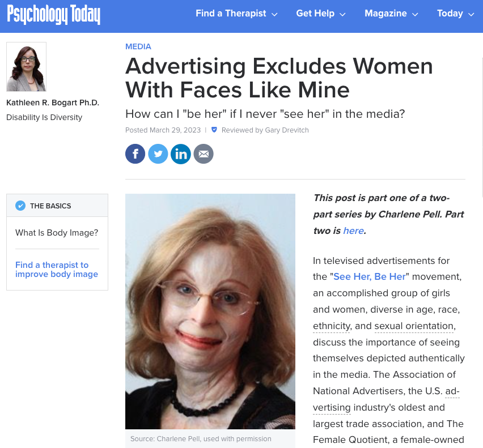Open the Disability Is Diversity blog
Screen dimensions: 483x448
tap(44, 117)
